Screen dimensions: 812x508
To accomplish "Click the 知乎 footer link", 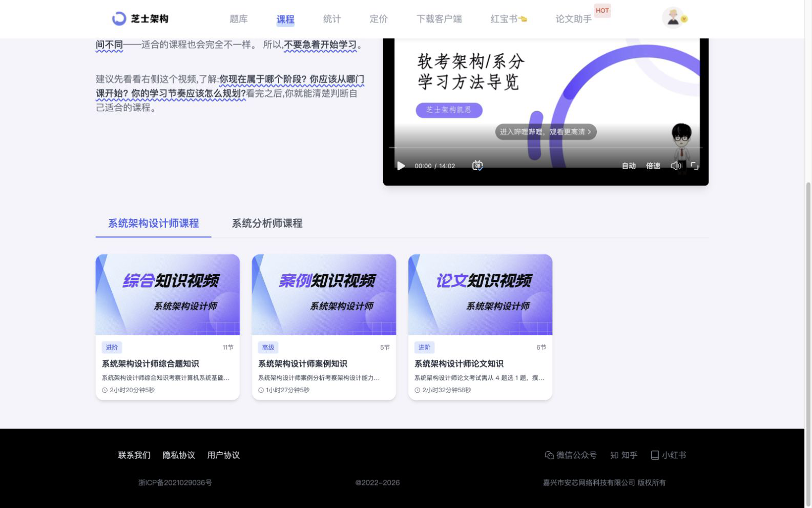I will [x=624, y=455].
